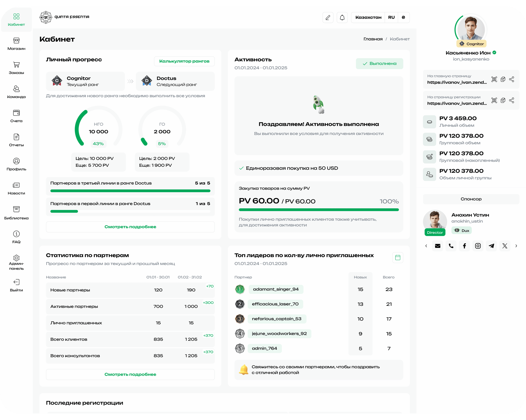Click the adamant_singer_94 partner tag
This screenshot has width=526, height=420.
point(275,289)
